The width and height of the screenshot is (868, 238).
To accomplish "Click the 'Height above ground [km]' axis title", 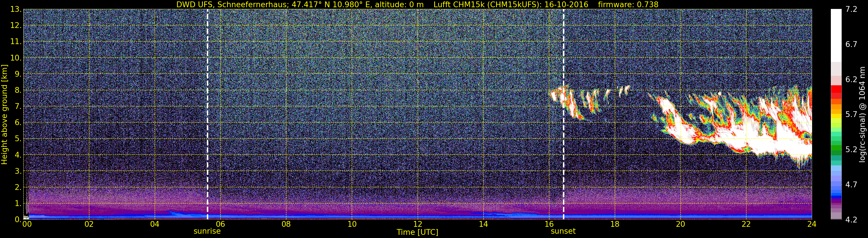I will [x=4, y=114].
